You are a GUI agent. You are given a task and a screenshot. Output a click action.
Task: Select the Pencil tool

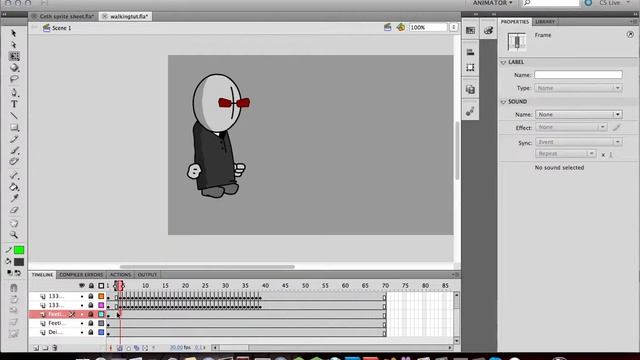[14, 139]
